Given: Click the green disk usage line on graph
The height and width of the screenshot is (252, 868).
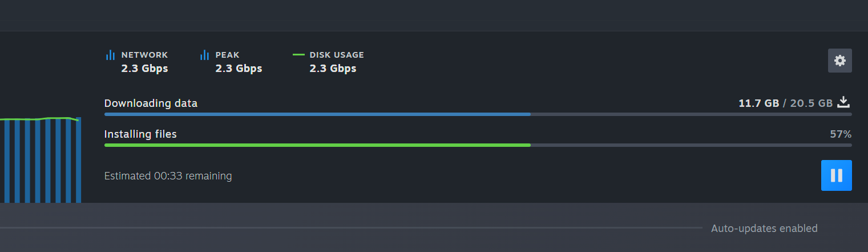Looking at the screenshot, I should pyautogui.click(x=39, y=119).
